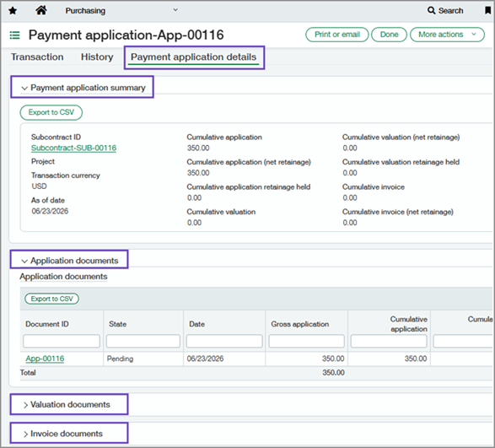Viewport: 495px width, 448px height.
Task: Go to the Home icon
Action: (x=41, y=10)
